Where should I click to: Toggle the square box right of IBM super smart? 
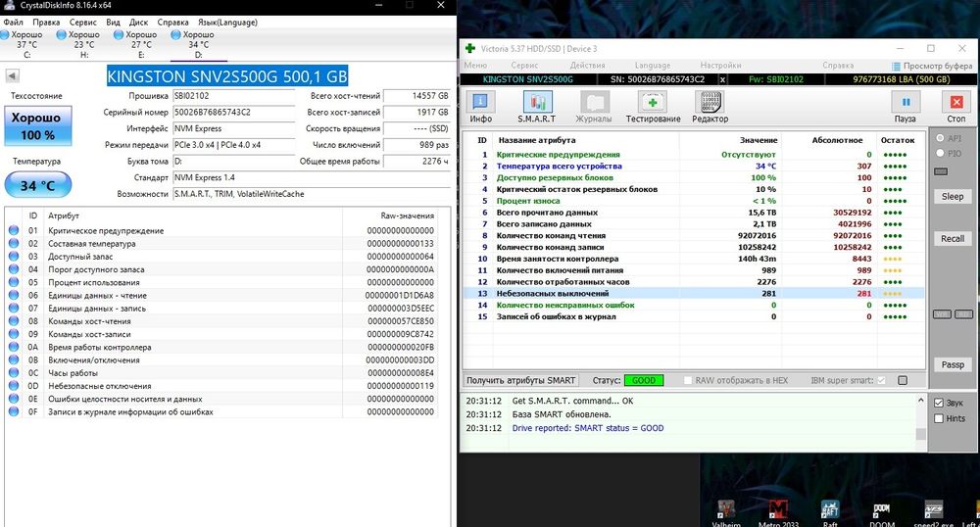903,380
